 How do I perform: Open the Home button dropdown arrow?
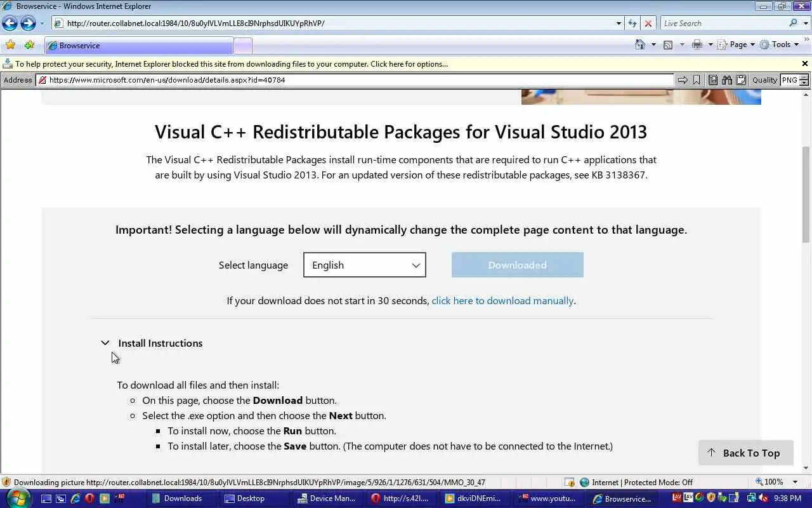click(653, 44)
